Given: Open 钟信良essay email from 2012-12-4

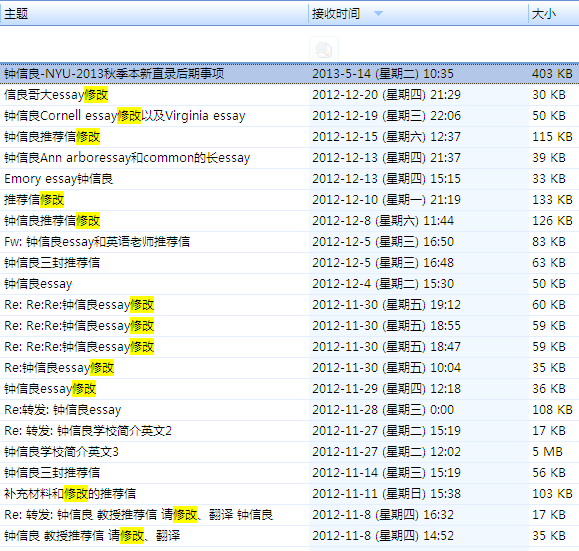Looking at the screenshot, I should tap(290, 284).
